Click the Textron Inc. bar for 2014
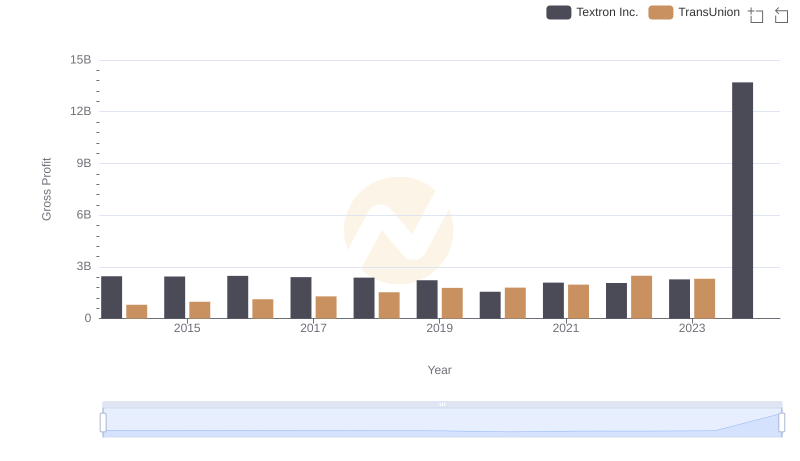Viewport: 800px width, 461px height. click(x=111, y=297)
